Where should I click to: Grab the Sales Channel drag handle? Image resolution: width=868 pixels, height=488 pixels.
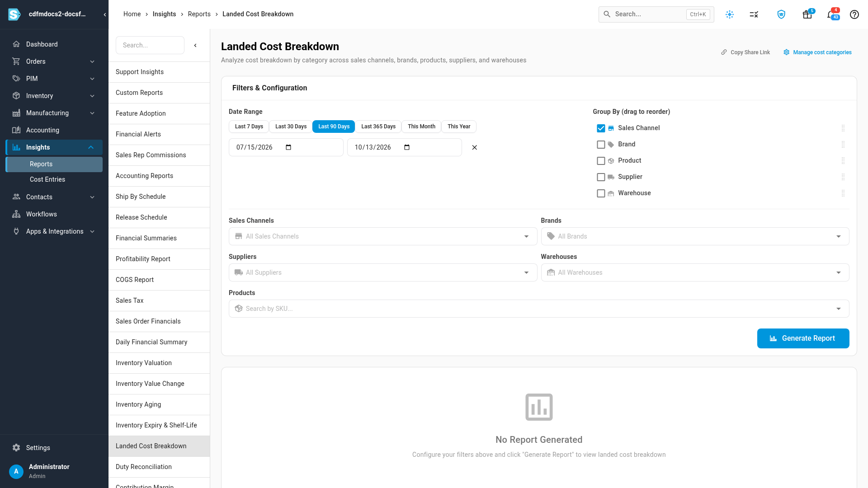(843, 128)
